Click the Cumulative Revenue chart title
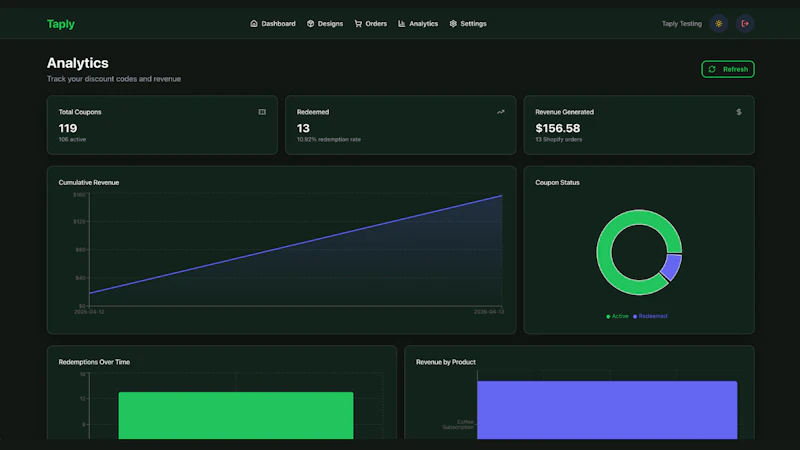Screen dimensions: 800x450 [89, 183]
